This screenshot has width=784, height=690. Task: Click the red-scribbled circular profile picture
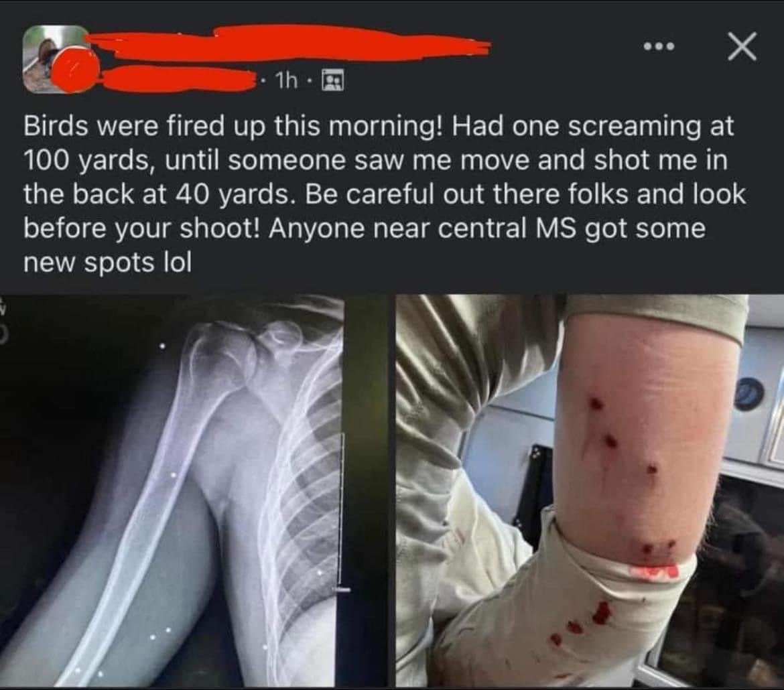point(76,69)
